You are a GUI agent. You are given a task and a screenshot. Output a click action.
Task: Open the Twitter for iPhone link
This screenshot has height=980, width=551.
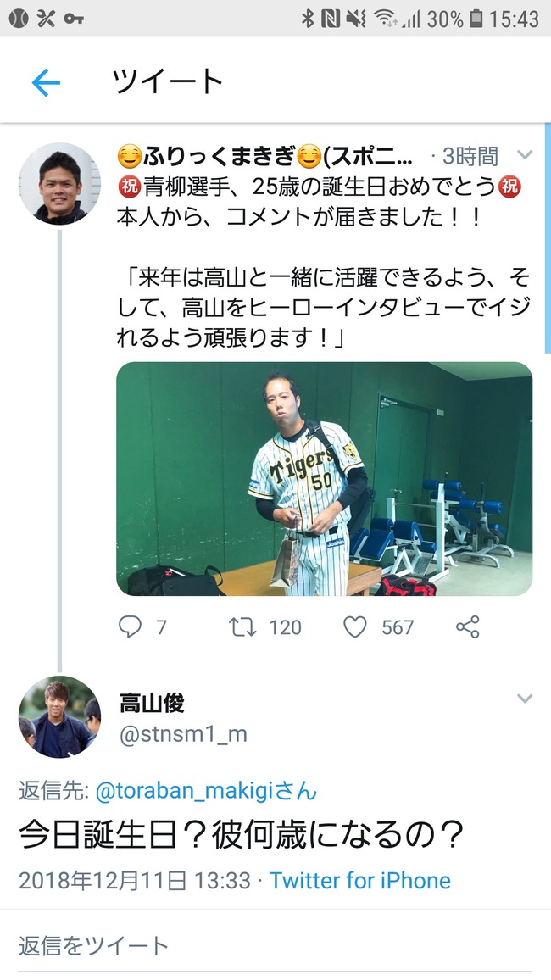coord(359,881)
